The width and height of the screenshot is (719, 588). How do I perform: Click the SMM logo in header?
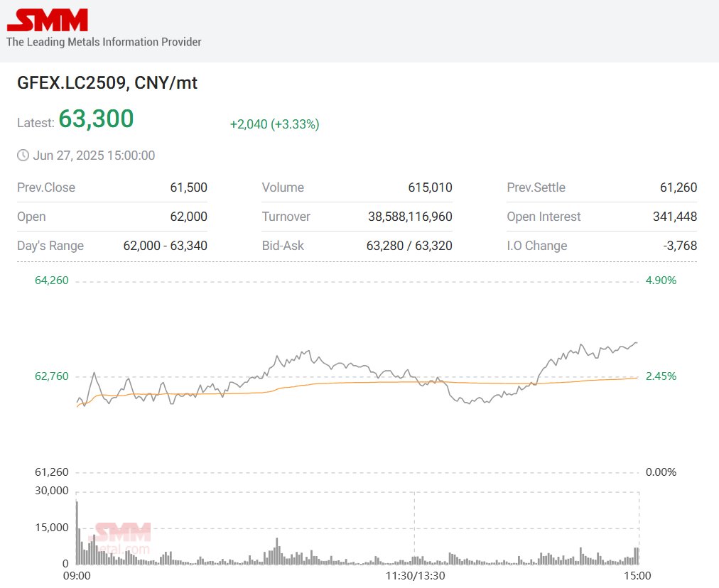(47, 20)
